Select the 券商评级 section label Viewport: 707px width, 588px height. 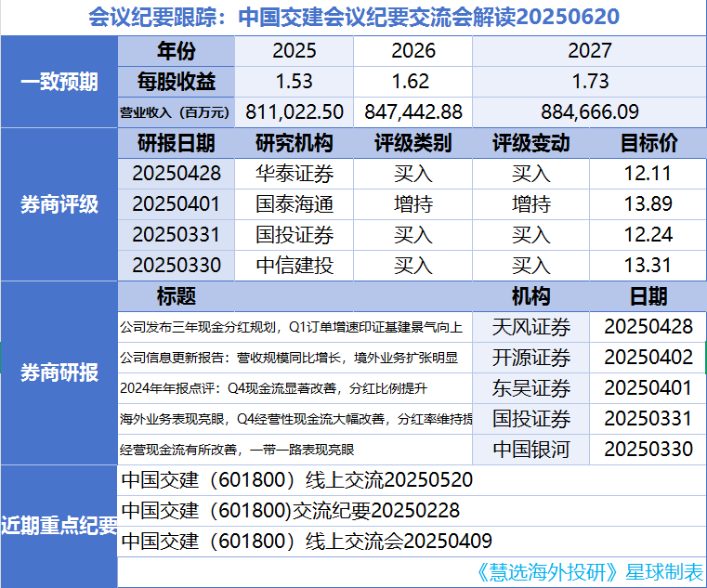[x=59, y=204]
